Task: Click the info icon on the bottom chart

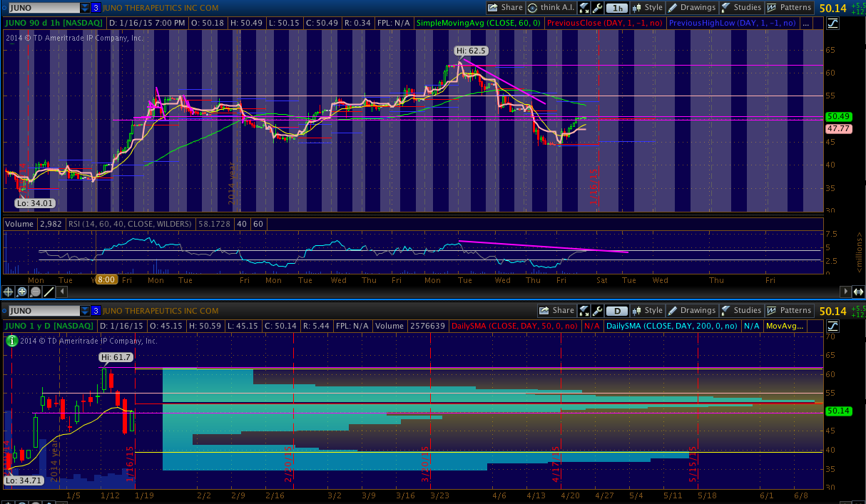Action: coord(11,340)
